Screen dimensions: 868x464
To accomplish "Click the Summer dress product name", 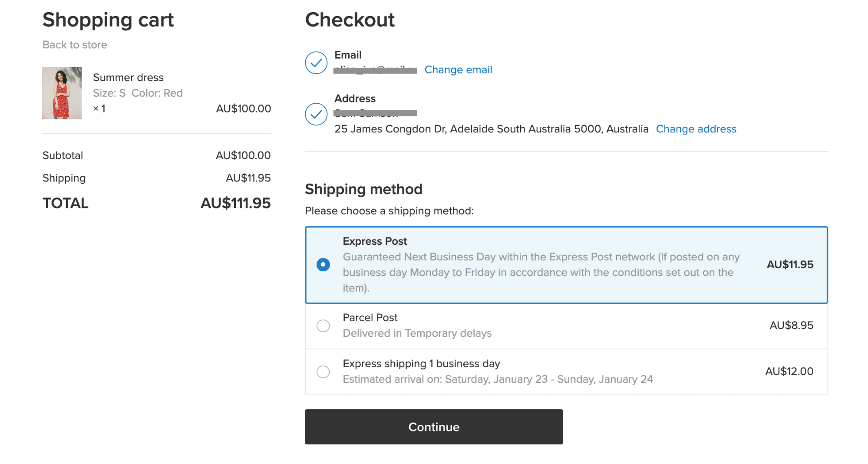I will tap(128, 77).
